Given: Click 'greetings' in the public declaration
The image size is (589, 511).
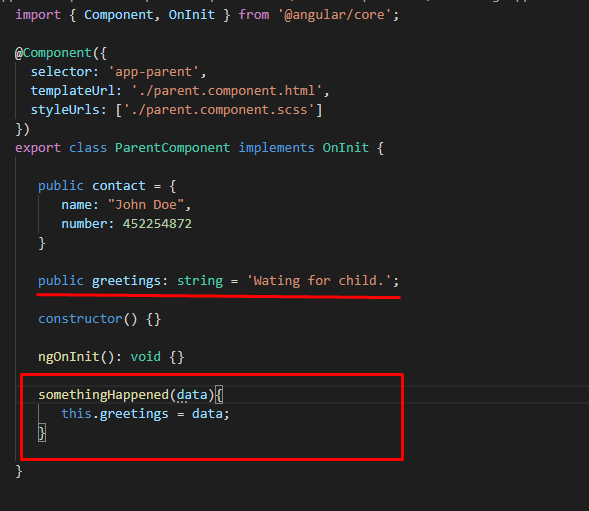Looking at the screenshot, I should click(x=126, y=281).
